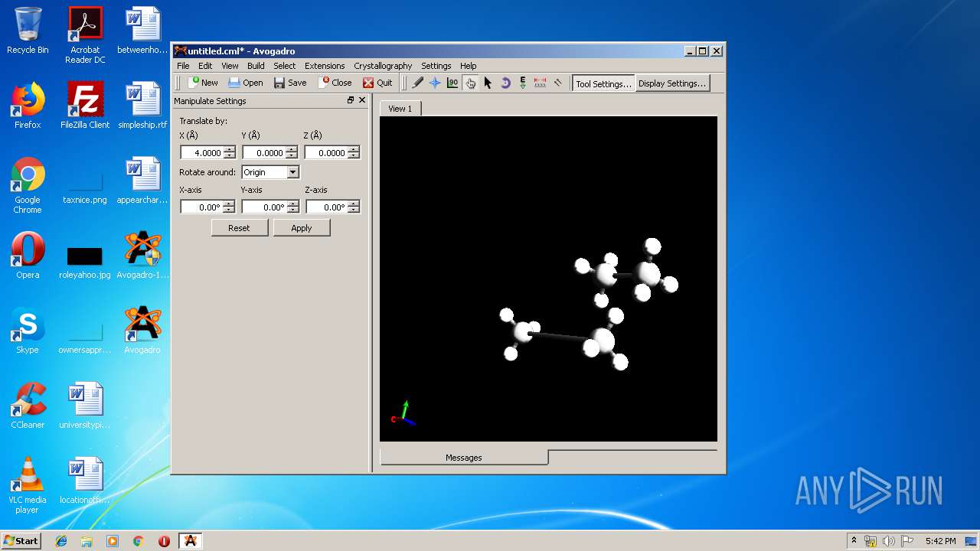Open CCleaner desktop icon
This screenshot has height=551, width=980.
[x=28, y=406]
